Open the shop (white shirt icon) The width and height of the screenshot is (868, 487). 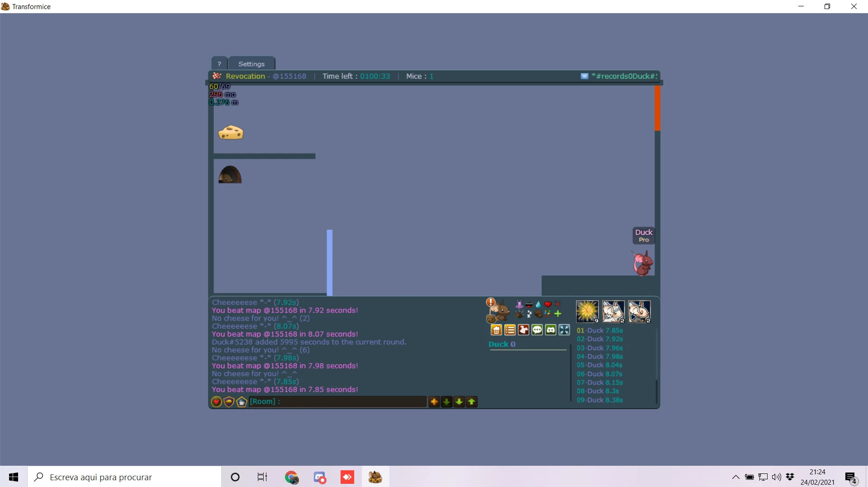pyautogui.click(x=523, y=330)
